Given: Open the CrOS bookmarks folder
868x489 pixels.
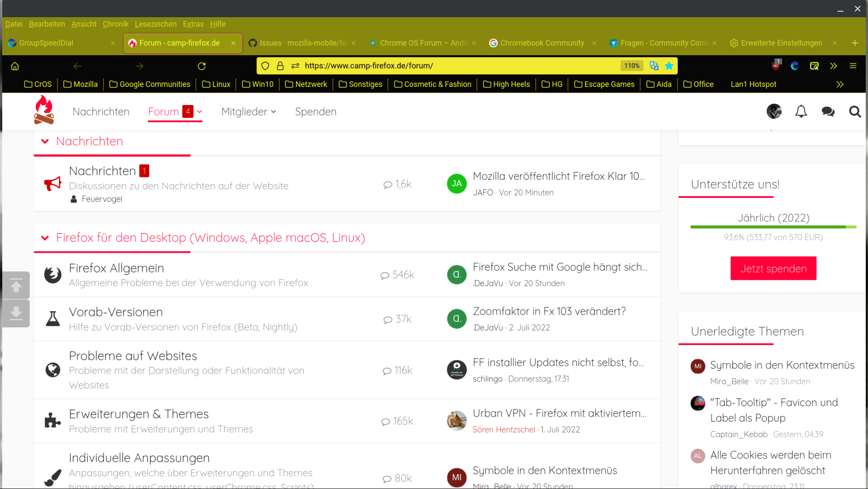Looking at the screenshot, I should coord(38,85).
